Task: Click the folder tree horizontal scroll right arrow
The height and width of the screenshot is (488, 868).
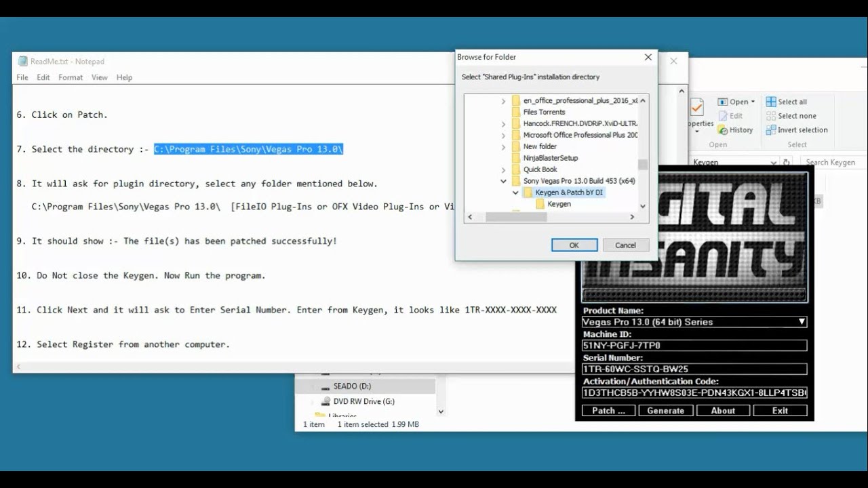Action: 632,217
